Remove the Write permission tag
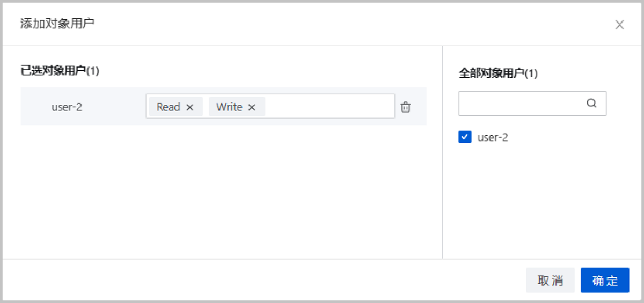644x303 pixels. click(252, 107)
